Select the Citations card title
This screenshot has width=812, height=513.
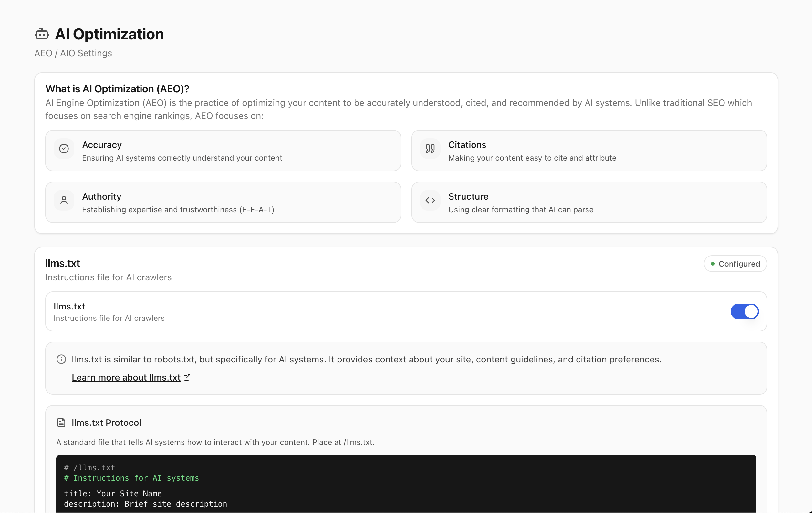pos(467,145)
